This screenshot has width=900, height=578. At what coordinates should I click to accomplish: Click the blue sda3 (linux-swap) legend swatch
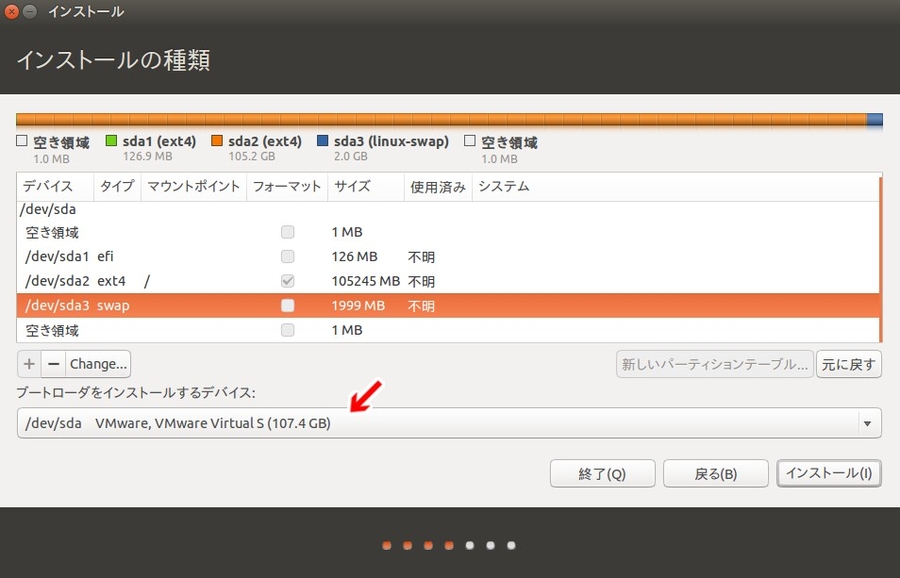click(323, 142)
